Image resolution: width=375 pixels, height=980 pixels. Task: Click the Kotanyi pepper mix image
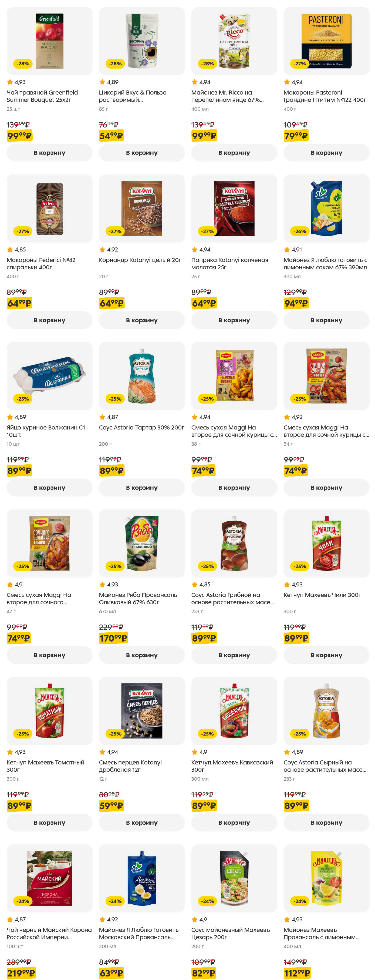[x=141, y=711]
